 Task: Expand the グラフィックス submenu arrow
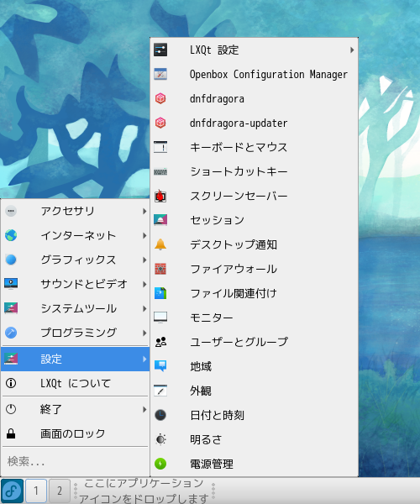tap(144, 260)
